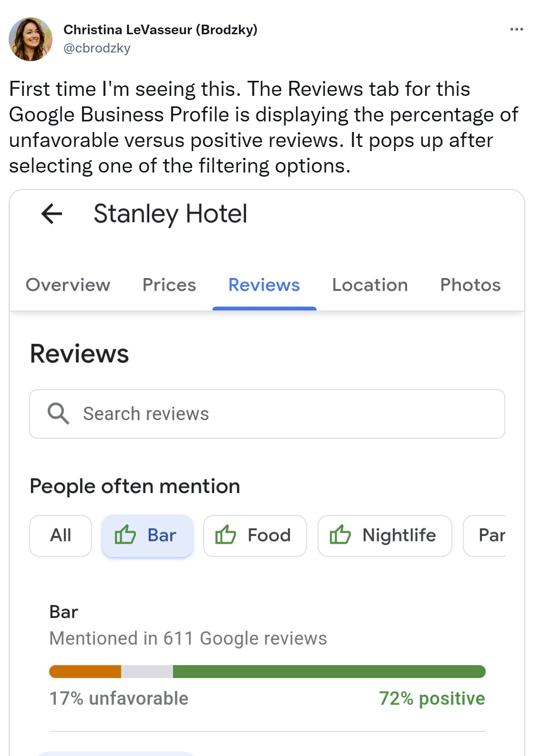The width and height of the screenshot is (538, 756).
Task: Go to the Location tab
Action: click(370, 285)
